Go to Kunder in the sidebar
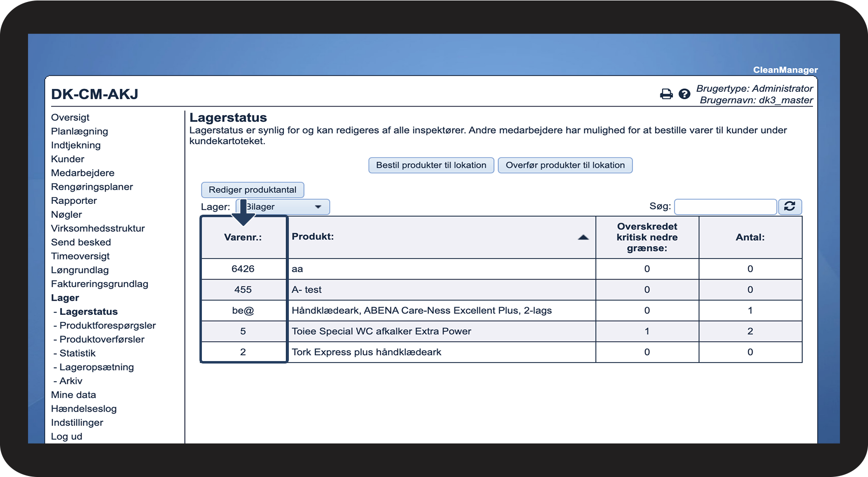 (68, 159)
